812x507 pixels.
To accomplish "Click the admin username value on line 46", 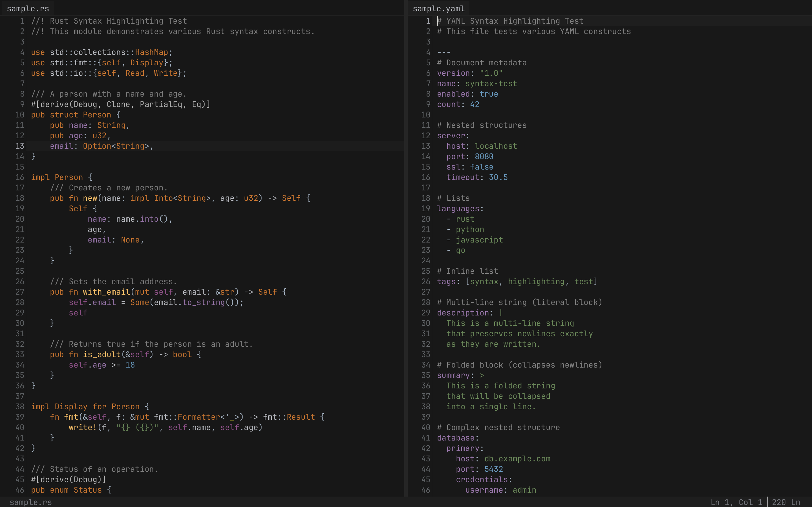I will pos(524,490).
